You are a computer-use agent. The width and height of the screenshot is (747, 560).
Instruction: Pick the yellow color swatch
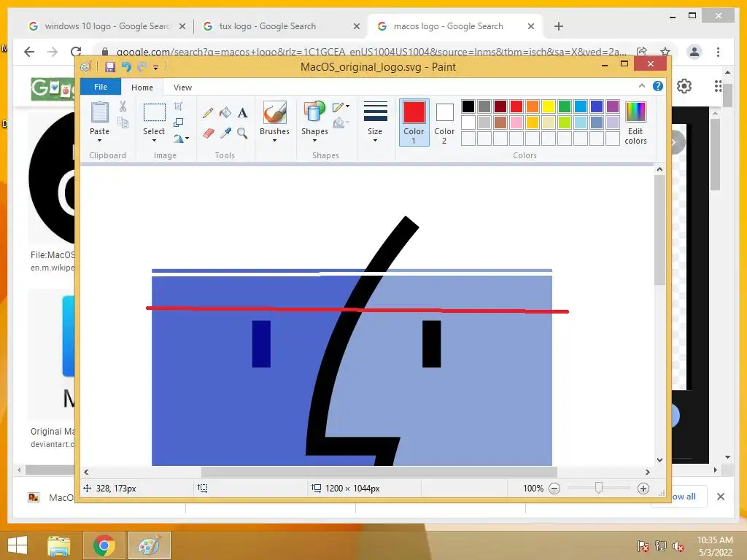point(549,106)
